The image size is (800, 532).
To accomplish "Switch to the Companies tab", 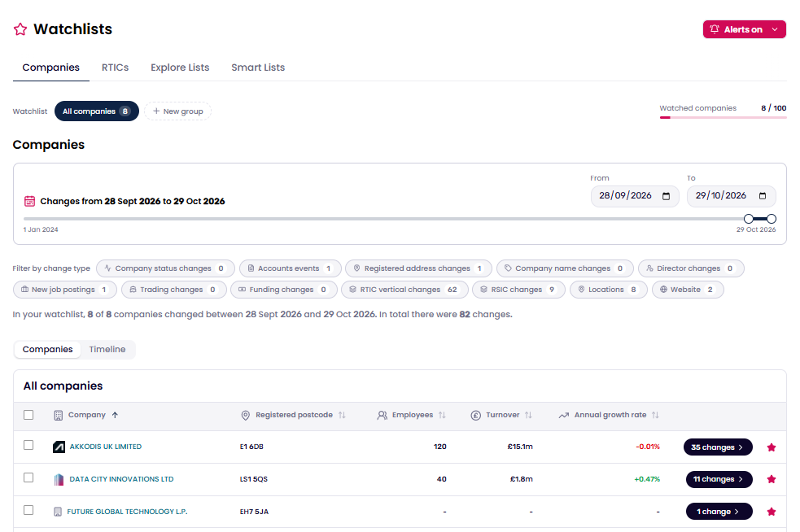I will [x=51, y=68].
